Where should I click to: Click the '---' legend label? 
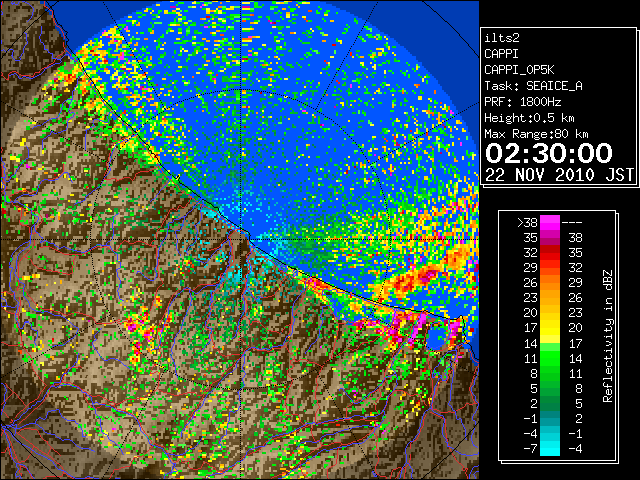[x=572, y=223]
